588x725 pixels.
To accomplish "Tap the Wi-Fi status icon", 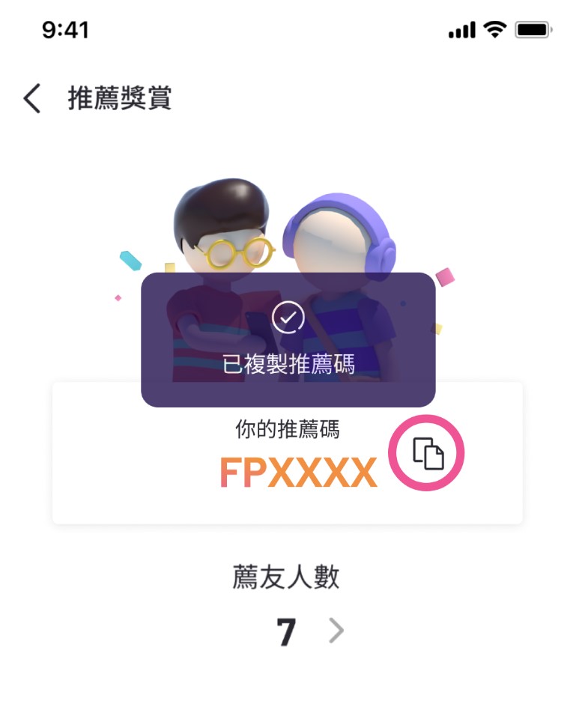I will click(494, 30).
